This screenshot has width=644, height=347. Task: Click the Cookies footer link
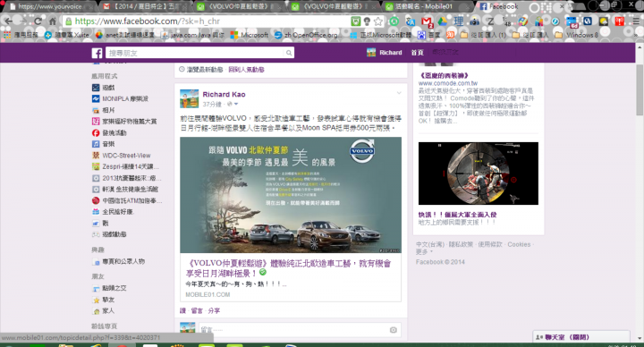pos(519,244)
